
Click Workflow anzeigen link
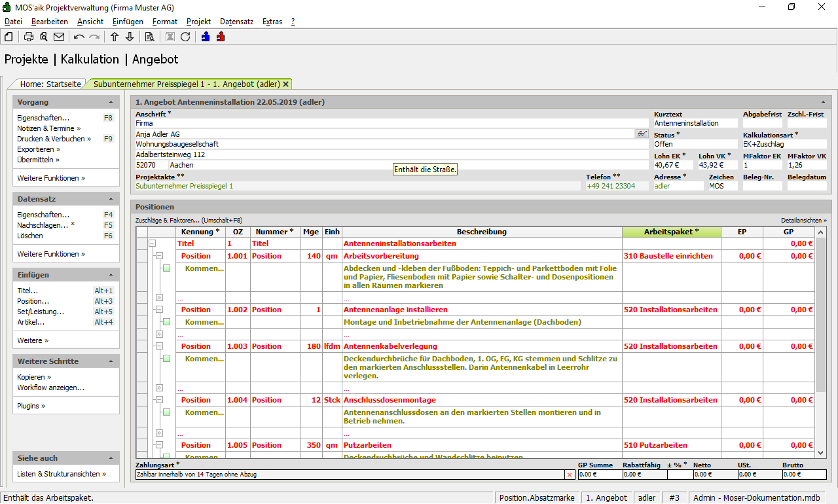point(50,387)
